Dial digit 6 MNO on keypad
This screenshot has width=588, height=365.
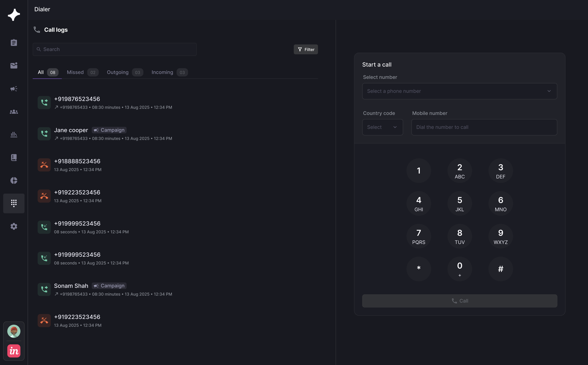click(501, 203)
